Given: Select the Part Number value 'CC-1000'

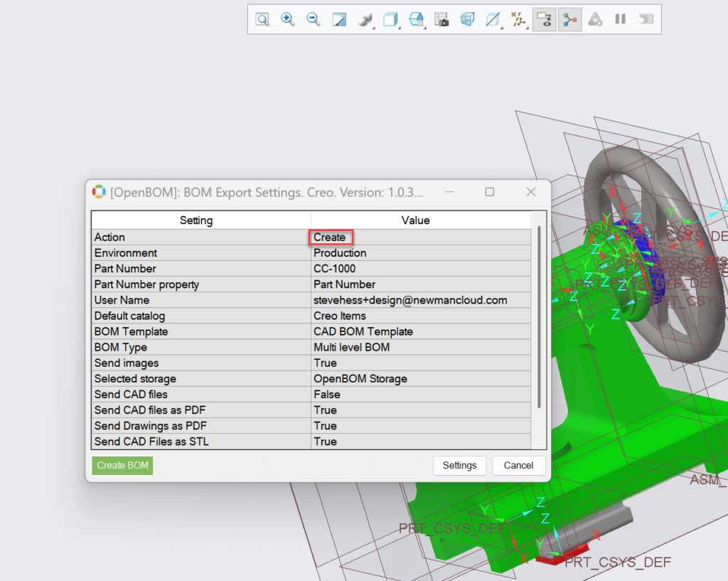Looking at the screenshot, I should click(x=334, y=269).
